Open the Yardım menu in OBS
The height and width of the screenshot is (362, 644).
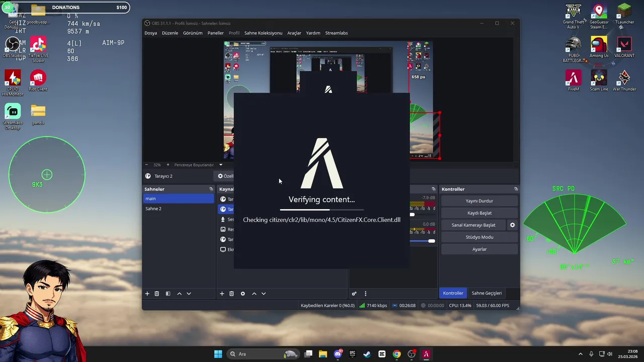point(313,33)
